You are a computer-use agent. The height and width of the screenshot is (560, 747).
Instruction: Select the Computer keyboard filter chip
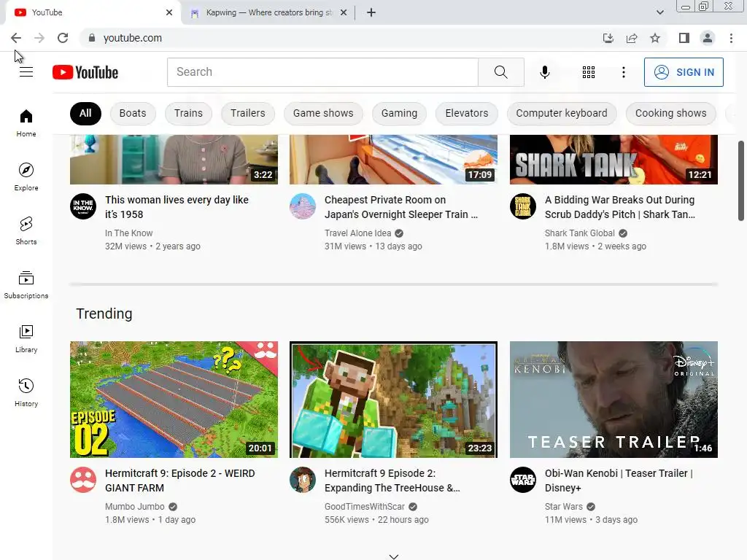coord(561,113)
